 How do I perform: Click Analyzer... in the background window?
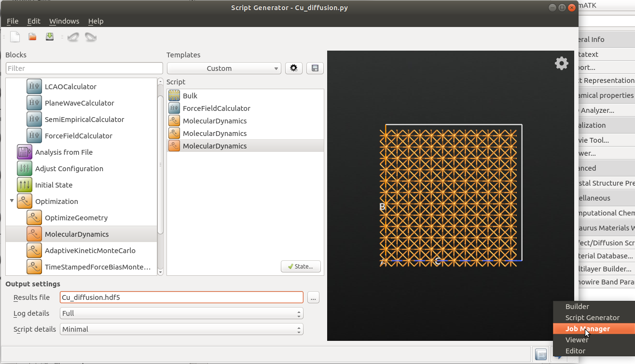(597, 110)
